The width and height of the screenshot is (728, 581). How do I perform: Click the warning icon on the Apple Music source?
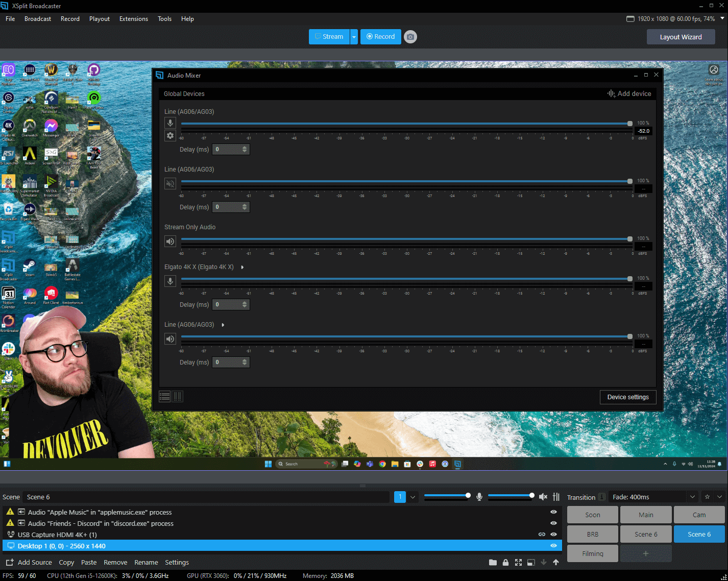pyautogui.click(x=10, y=512)
